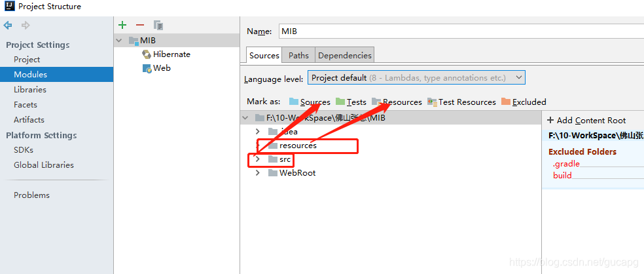Mark the folder as Sources
Image resolution: width=644 pixels, height=274 pixels.
click(310, 102)
